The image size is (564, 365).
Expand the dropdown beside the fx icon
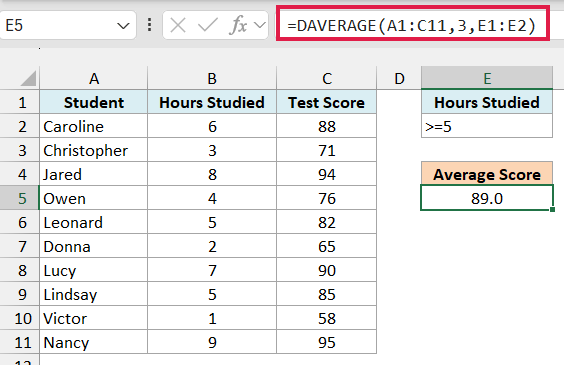coord(260,25)
